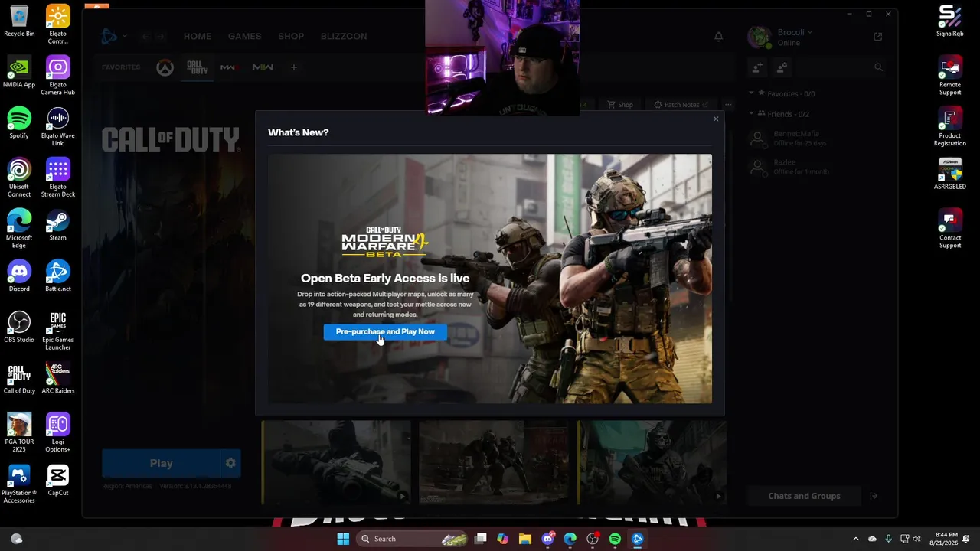
Task: Open Spotify from the taskbar
Action: [x=615, y=539]
